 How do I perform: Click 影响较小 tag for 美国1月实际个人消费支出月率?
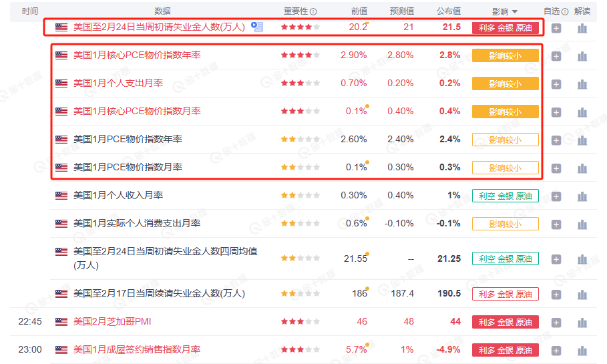tap(505, 224)
